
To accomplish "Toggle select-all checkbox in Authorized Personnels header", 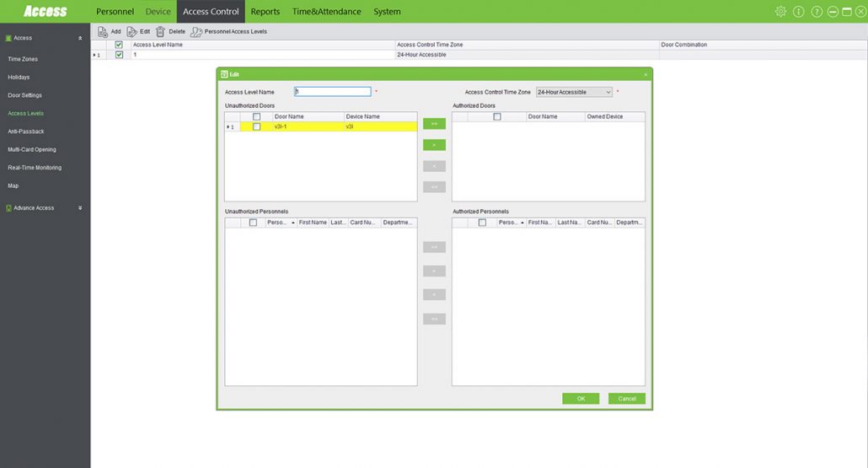I will tap(482, 223).
